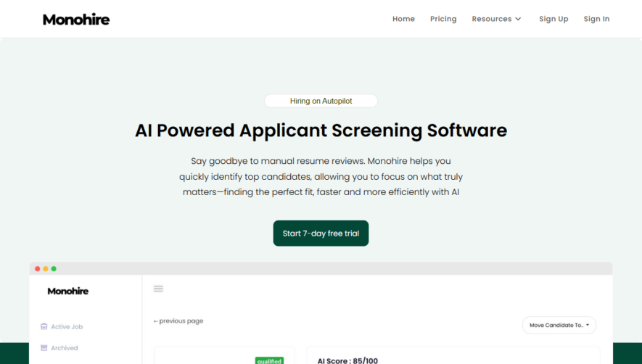Click the Archived box icon in sidebar
Image resolution: width=642 pixels, height=364 pixels.
pyautogui.click(x=44, y=347)
